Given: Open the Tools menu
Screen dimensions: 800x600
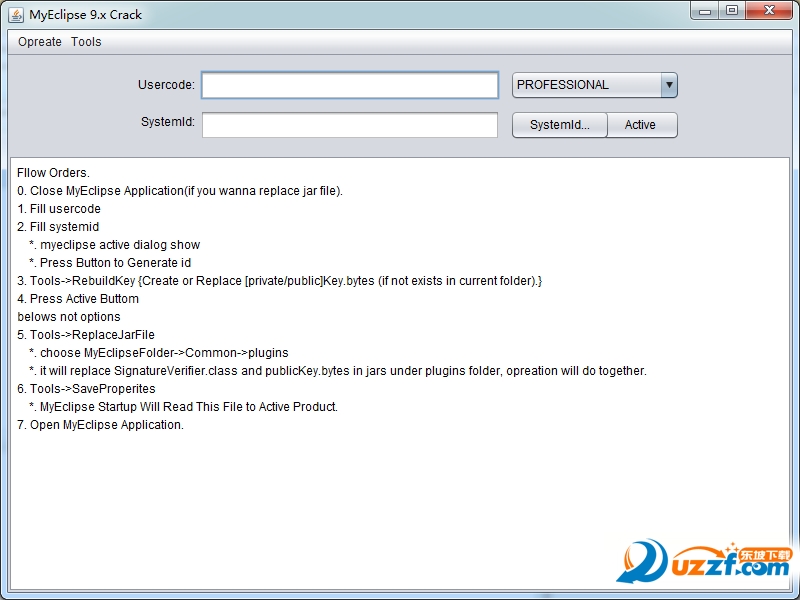Looking at the screenshot, I should coord(86,42).
